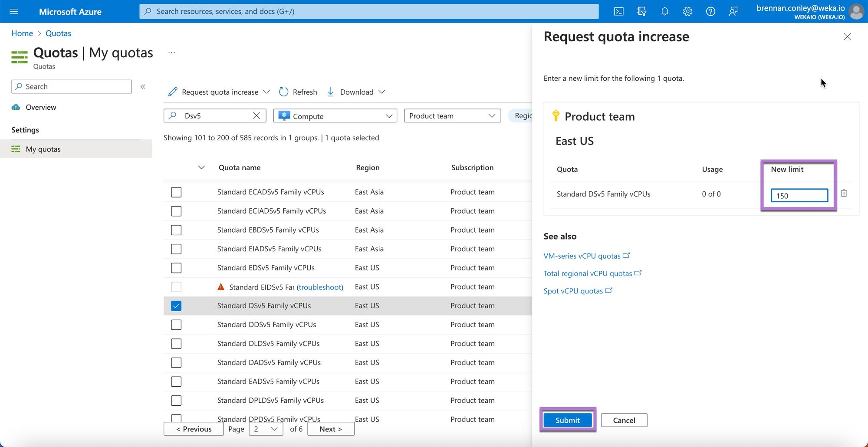The width and height of the screenshot is (868, 447).
Task: Submit the quota increase request
Action: click(567, 420)
